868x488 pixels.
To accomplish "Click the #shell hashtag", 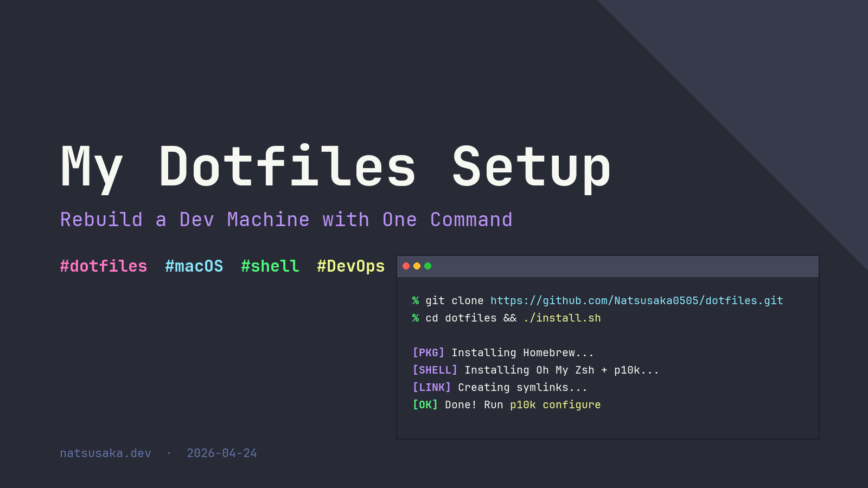I will (270, 266).
